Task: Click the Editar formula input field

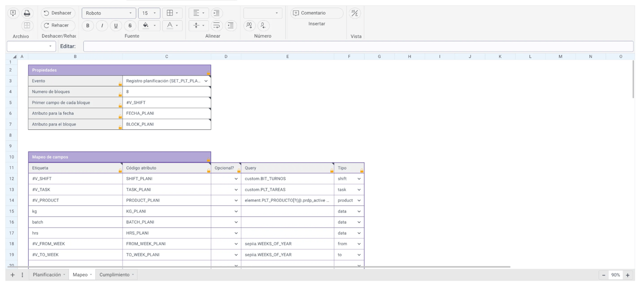Action: point(358,46)
